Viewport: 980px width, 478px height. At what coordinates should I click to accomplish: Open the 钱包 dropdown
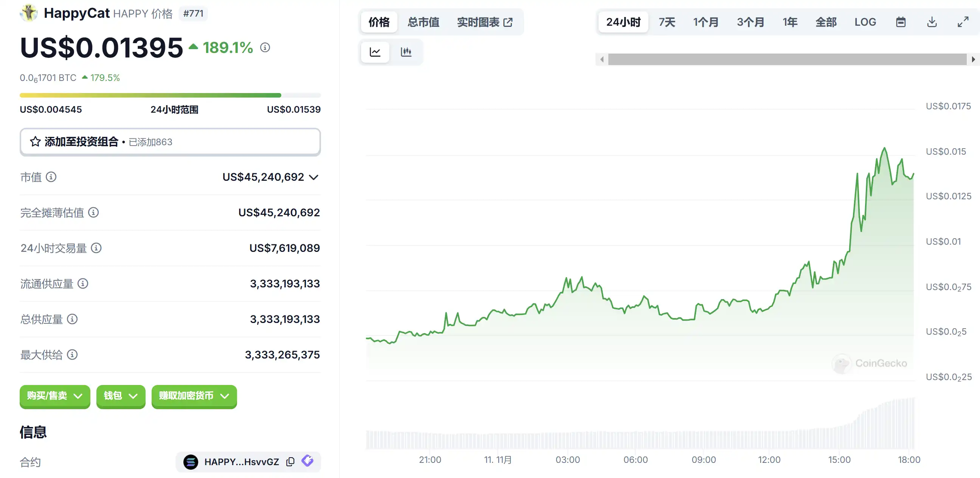pos(121,396)
